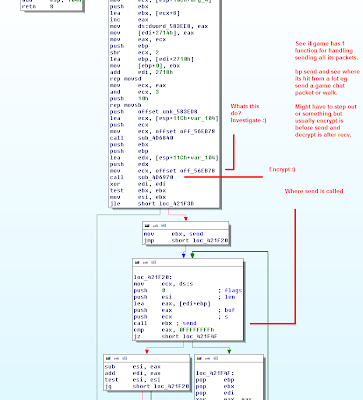Select the 'pop edi' line
363x400 pixels.
(215, 393)
